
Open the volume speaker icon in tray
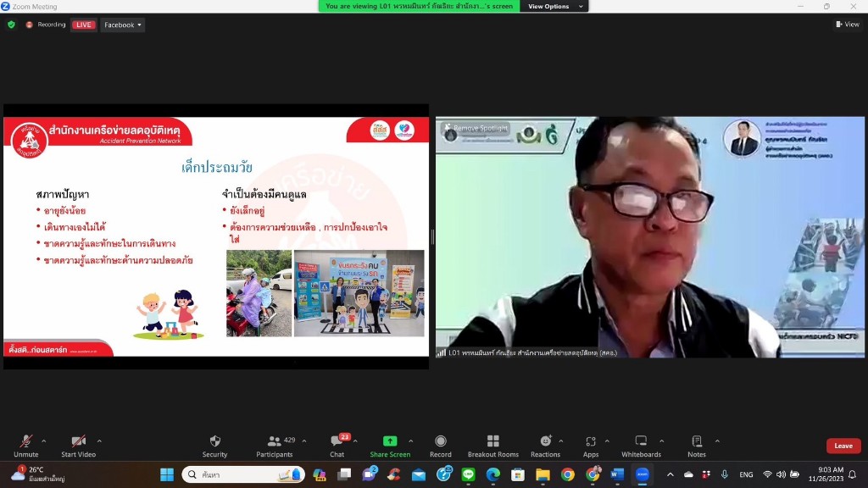[781, 474]
